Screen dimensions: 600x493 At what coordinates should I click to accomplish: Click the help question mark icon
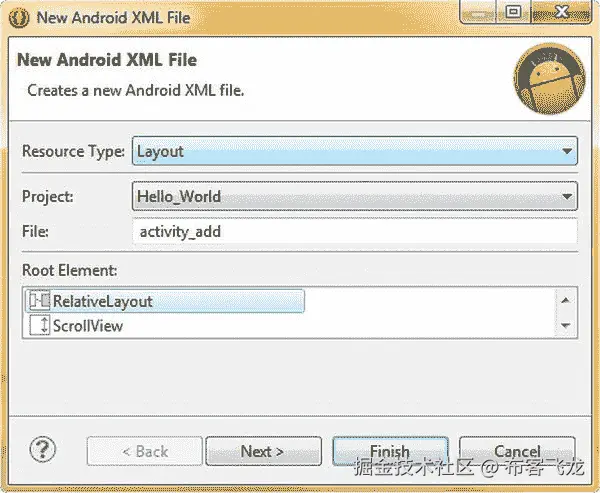tap(42, 449)
